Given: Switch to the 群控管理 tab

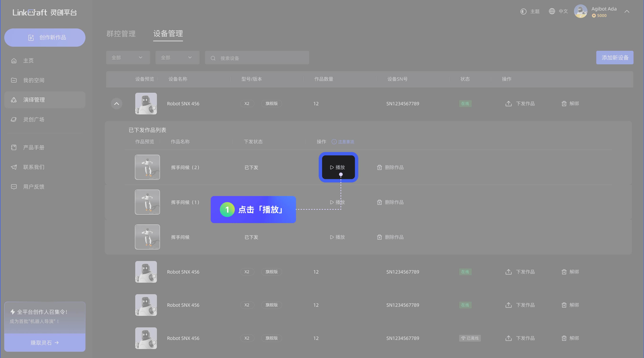Looking at the screenshot, I should [121, 34].
